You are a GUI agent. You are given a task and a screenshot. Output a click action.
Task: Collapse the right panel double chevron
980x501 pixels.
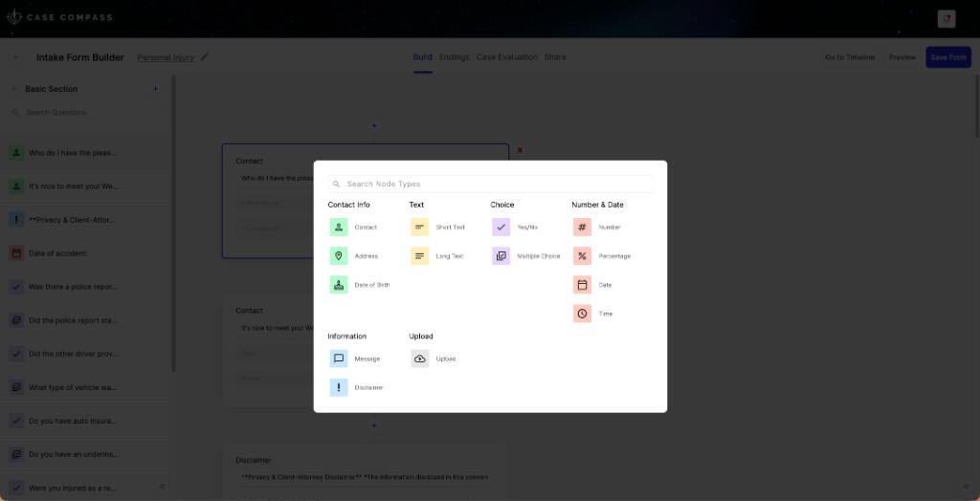tap(967, 487)
